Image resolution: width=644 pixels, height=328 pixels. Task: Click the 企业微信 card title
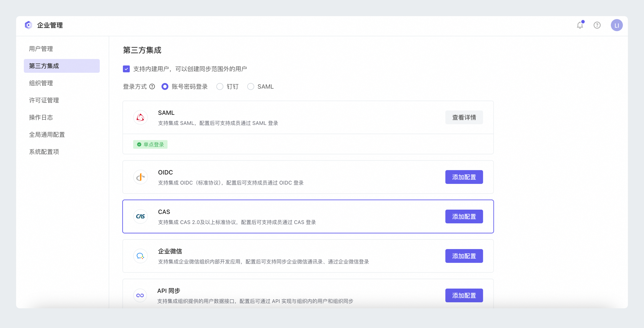click(170, 251)
